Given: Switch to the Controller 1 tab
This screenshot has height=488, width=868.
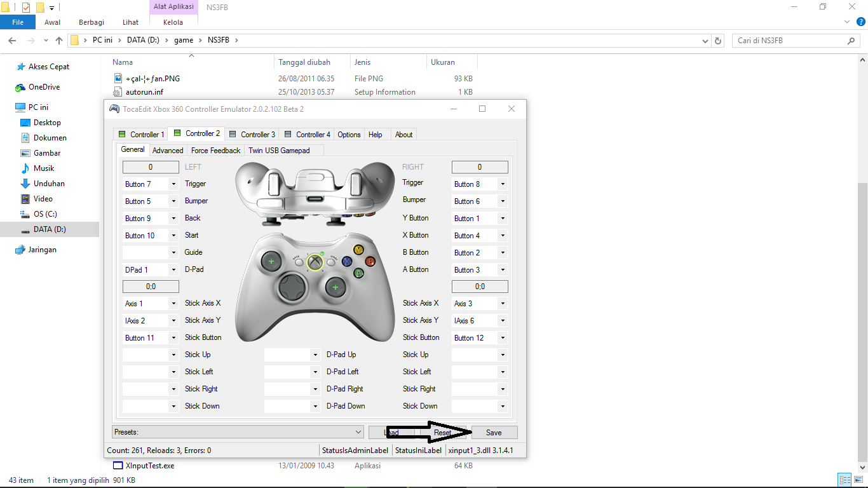Looking at the screenshot, I should [141, 134].
